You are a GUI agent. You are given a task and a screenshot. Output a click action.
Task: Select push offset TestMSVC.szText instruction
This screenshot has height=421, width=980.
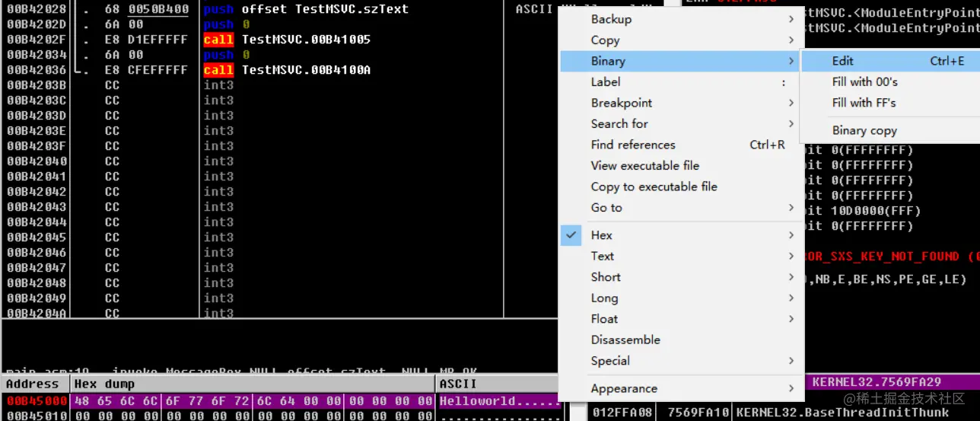click(306, 9)
